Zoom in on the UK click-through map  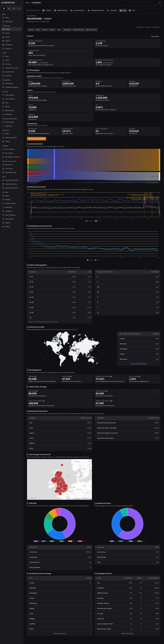[90, 462]
